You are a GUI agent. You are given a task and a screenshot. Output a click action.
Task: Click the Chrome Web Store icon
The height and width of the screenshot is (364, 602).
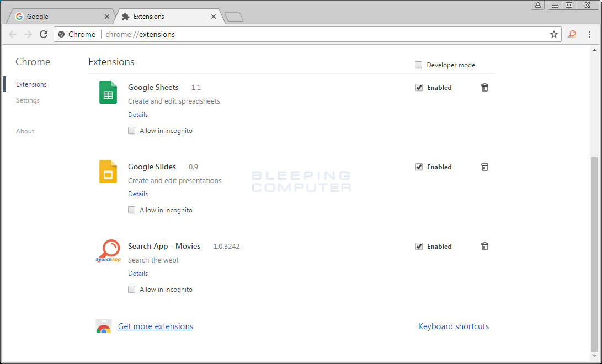(104, 326)
